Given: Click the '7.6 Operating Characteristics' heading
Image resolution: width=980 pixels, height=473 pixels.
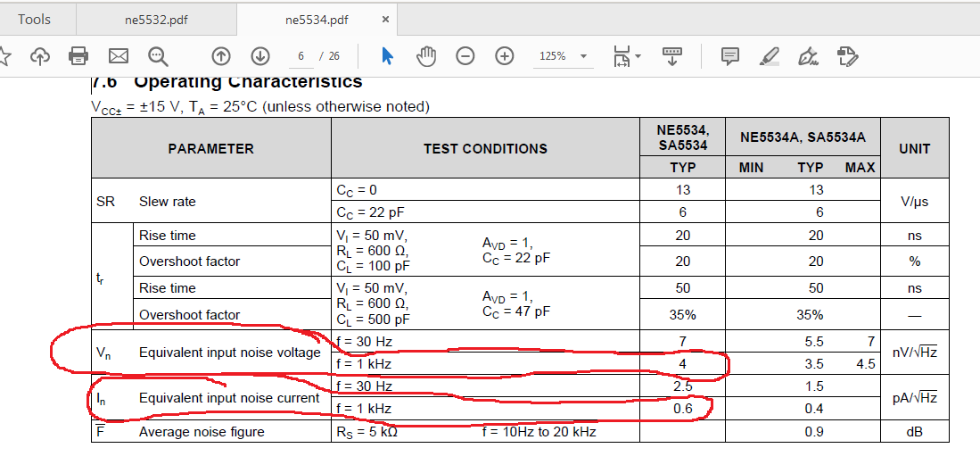Looking at the screenshot, I should click(x=227, y=82).
